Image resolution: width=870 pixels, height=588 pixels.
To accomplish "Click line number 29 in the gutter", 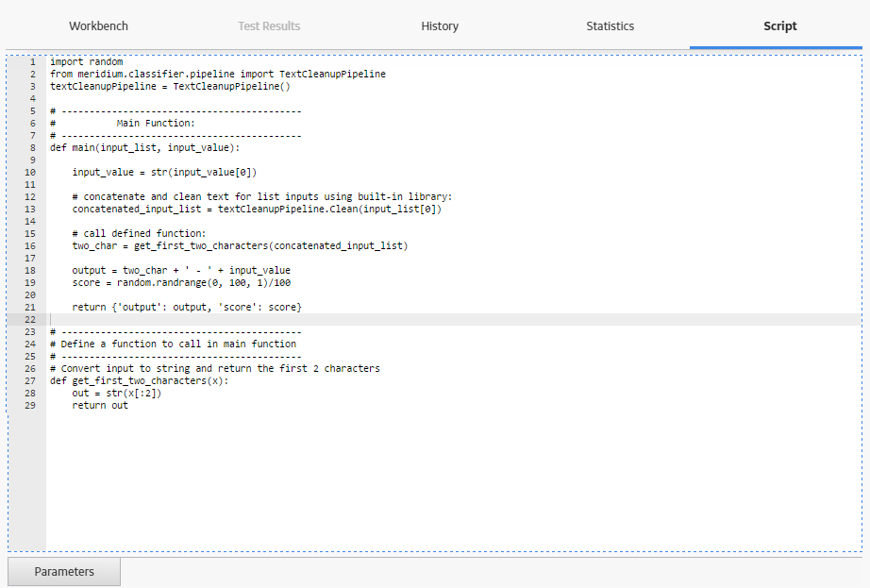I will tap(29, 405).
